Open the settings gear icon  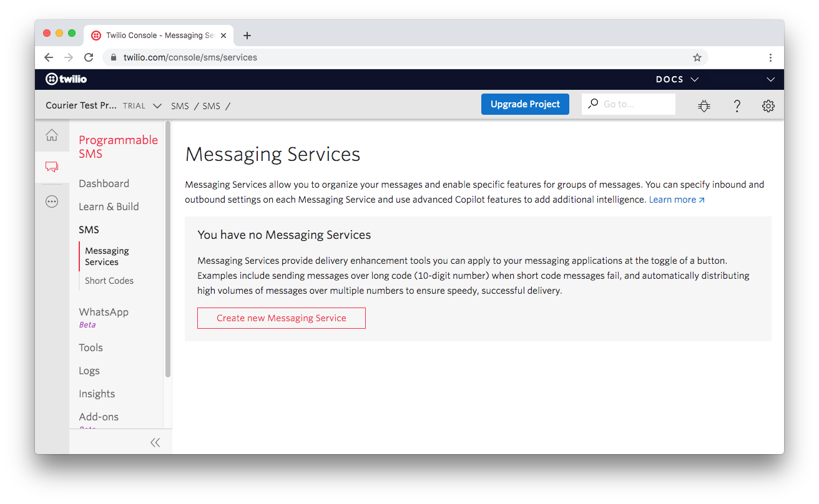click(x=768, y=106)
